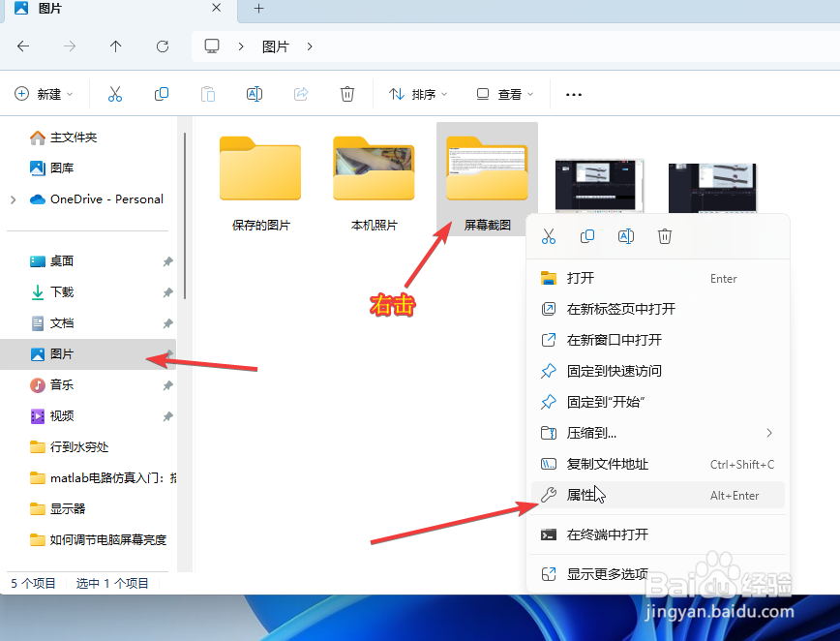840x641 pixels.
Task: Open the see-more ellipsis on the toolbar
Action: [x=573, y=94]
